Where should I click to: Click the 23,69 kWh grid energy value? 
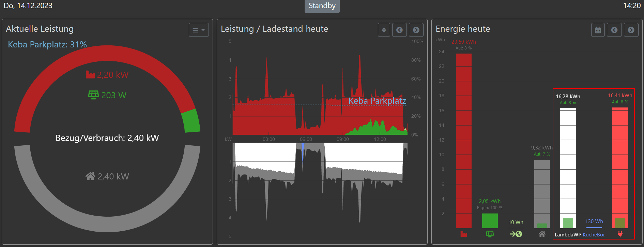464,42
